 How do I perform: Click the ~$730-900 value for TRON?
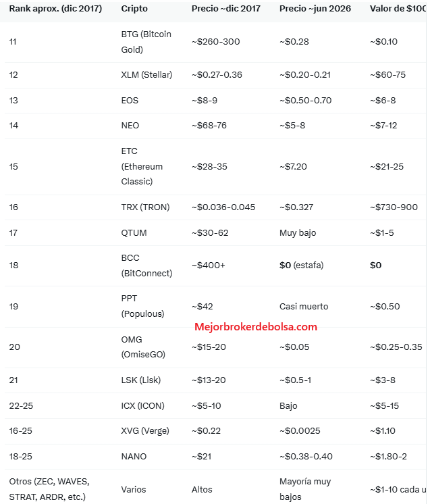coord(394,207)
